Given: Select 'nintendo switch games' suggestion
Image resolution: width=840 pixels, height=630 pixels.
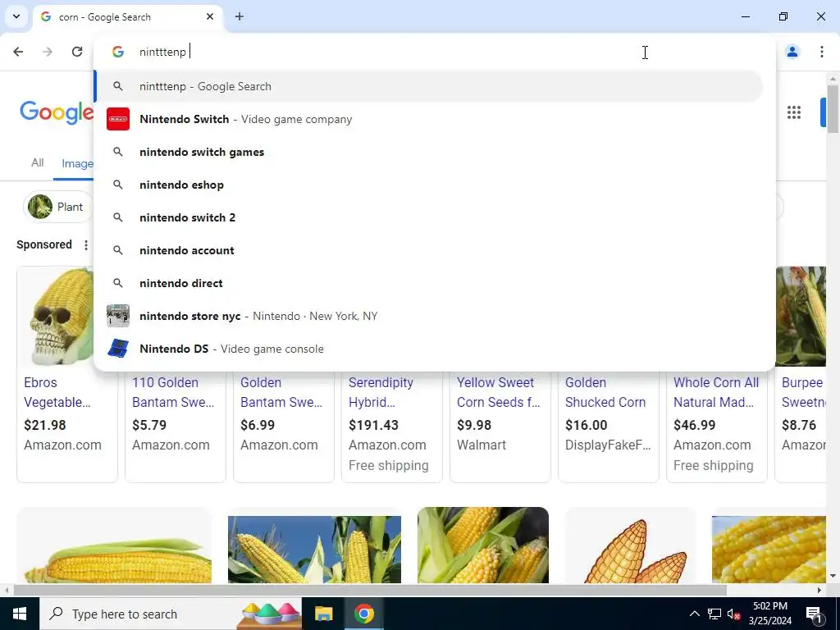Looking at the screenshot, I should tap(428, 152).
